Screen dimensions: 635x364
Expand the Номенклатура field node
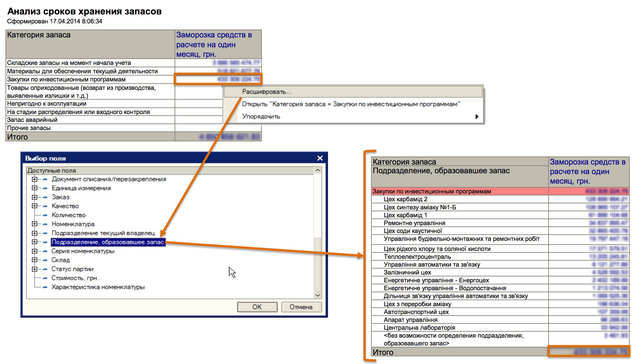(x=35, y=224)
